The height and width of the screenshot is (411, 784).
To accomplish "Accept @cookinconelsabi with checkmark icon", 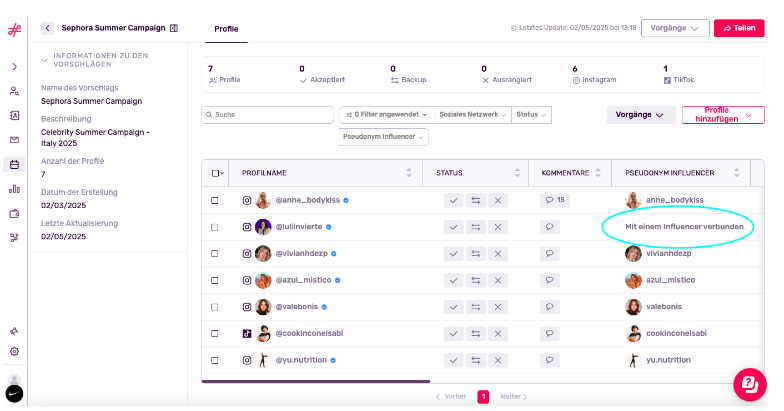I will [454, 334].
